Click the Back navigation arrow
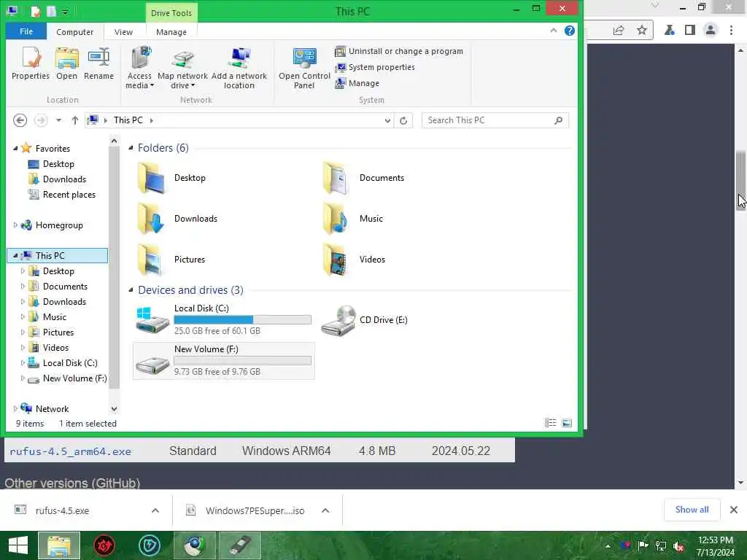This screenshot has width=747, height=560. (x=20, y=120)
